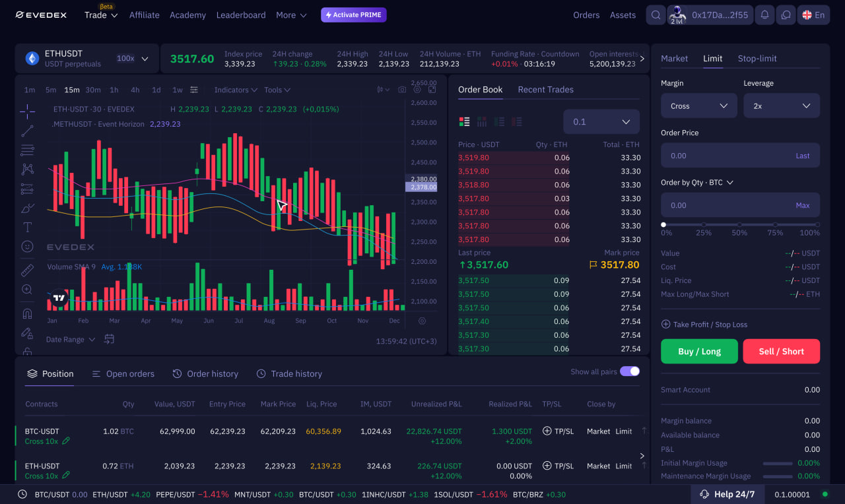
Task: Switch order book to depth columns view
Action: click(x=482, y=121)
